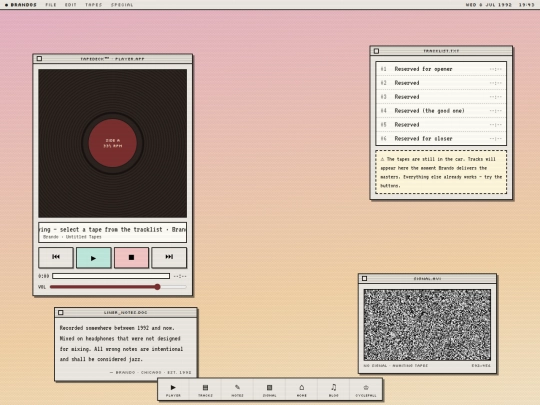Select track 06 Reserved for closer

click(x=441, y=138)
